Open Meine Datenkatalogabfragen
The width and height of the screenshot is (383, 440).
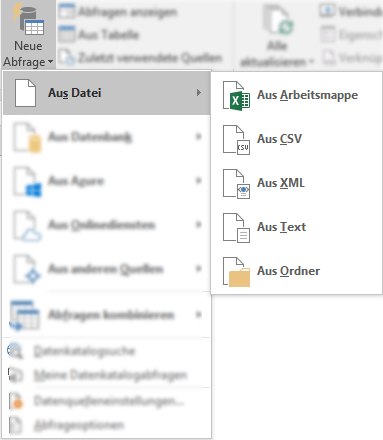click(107, 375)
